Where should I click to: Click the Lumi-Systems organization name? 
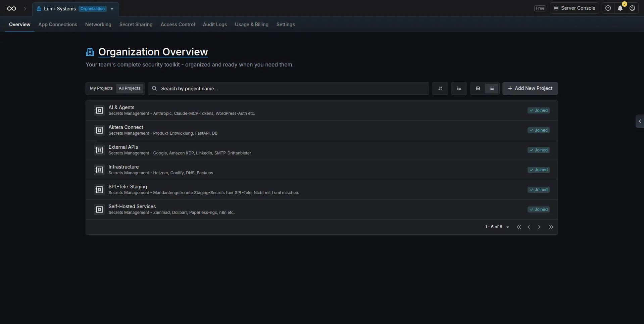[60, 9]
